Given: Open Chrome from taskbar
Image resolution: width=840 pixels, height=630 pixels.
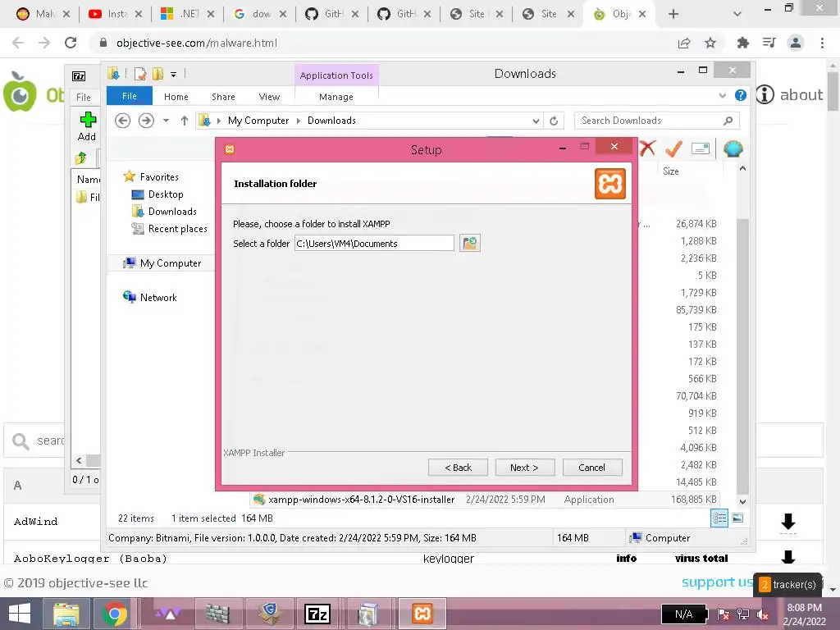Looking at the screenshot, I should point(114,614).
